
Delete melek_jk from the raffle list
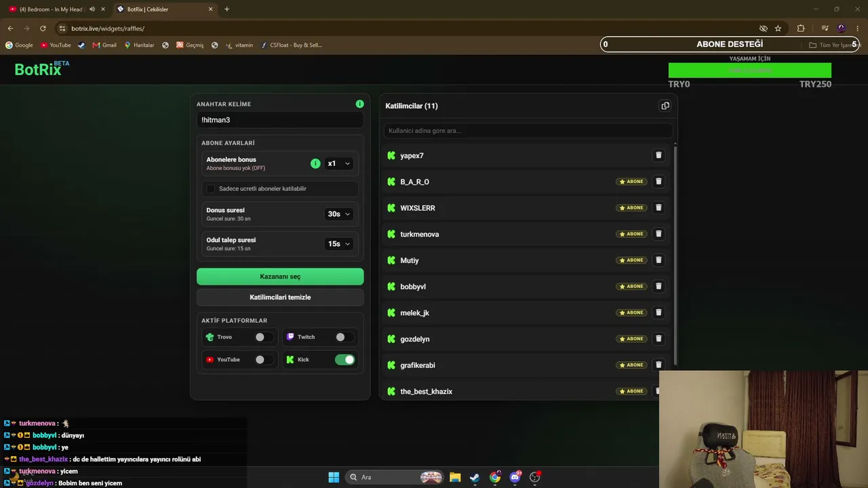click(658, 312)
